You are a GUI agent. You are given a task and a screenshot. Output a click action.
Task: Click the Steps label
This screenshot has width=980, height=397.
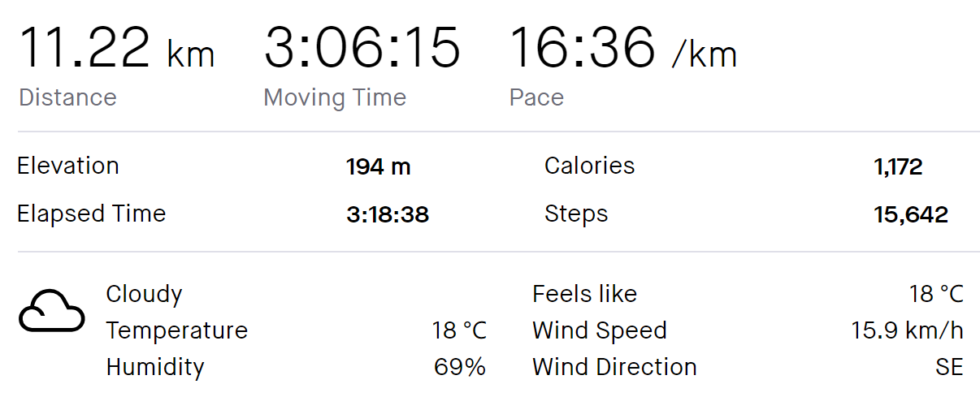(576, 214)
